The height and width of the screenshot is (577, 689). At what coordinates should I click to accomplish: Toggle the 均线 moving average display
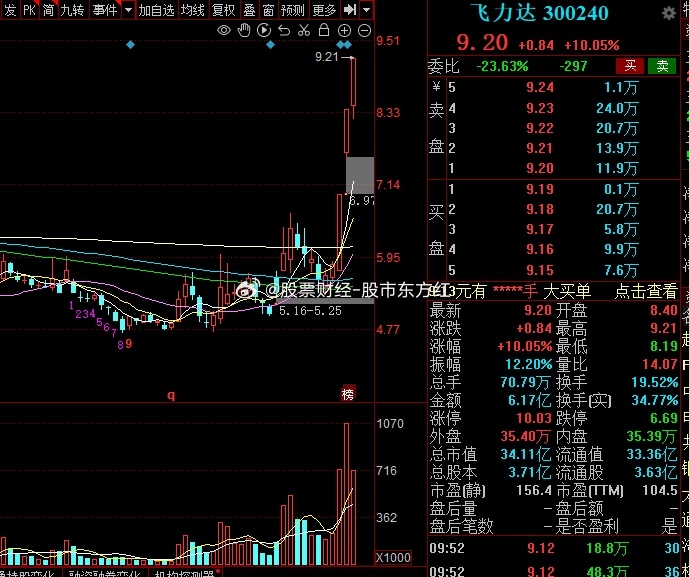click(x=193, y=10)
